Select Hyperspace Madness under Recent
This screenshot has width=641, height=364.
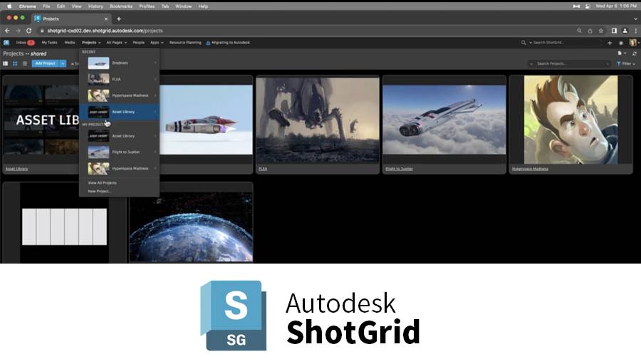pyautogui.click(x=120, y=95)
